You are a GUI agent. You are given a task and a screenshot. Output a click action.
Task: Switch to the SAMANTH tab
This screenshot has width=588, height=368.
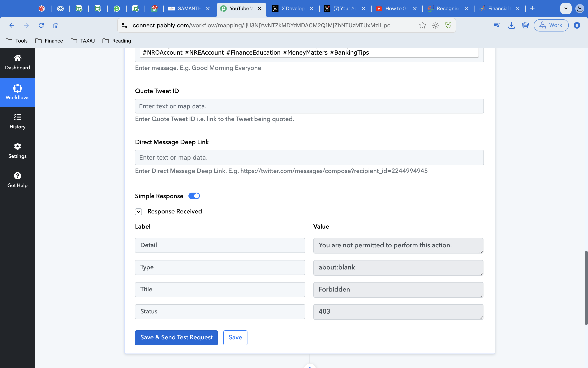tap(189, 9)
